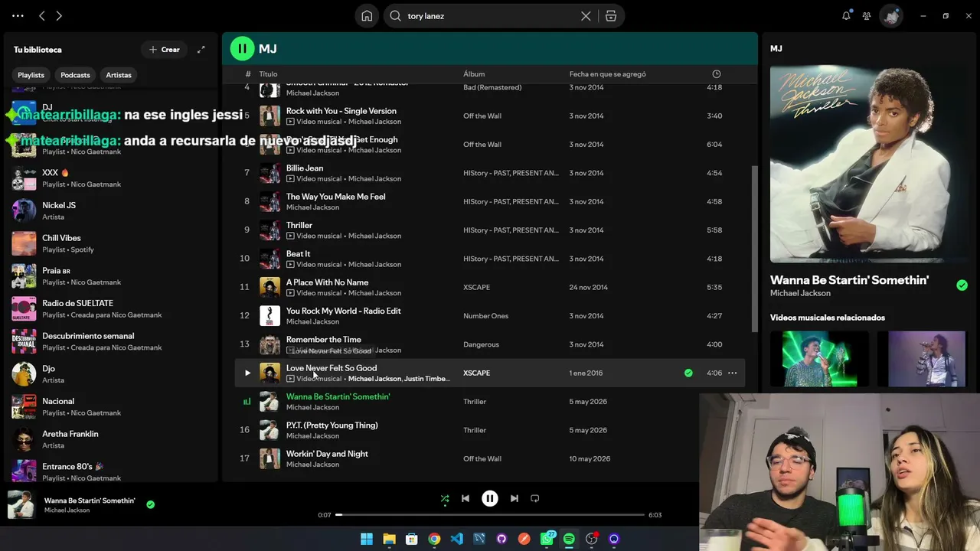Click the Crear button in library
980x551 pixels.
click(x=164, y=50)
